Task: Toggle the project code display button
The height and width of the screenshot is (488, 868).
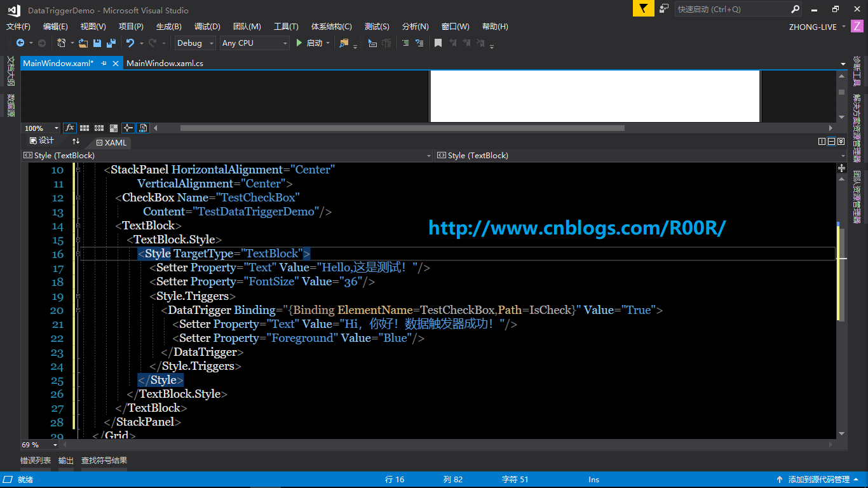Action: pos(143,128)
